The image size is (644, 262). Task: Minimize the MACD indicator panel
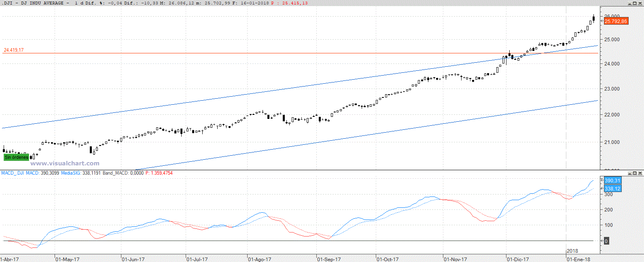pos(630,173)
